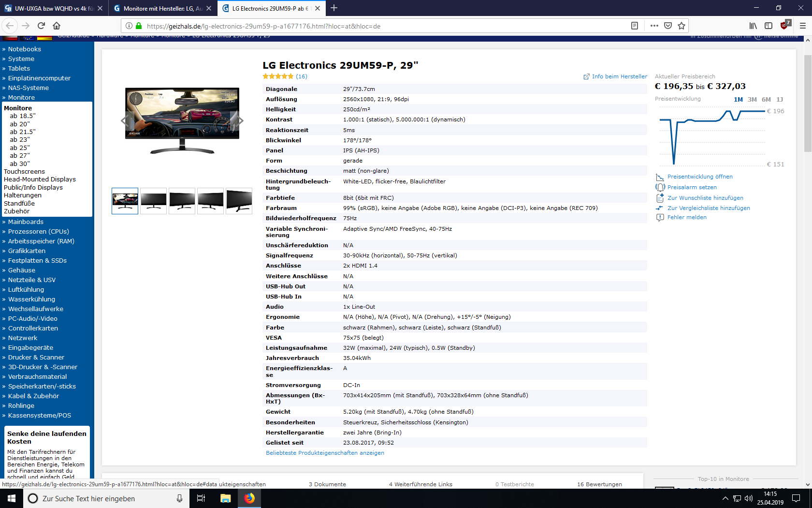Open the (16) ratings link

[x=302, y=76]
